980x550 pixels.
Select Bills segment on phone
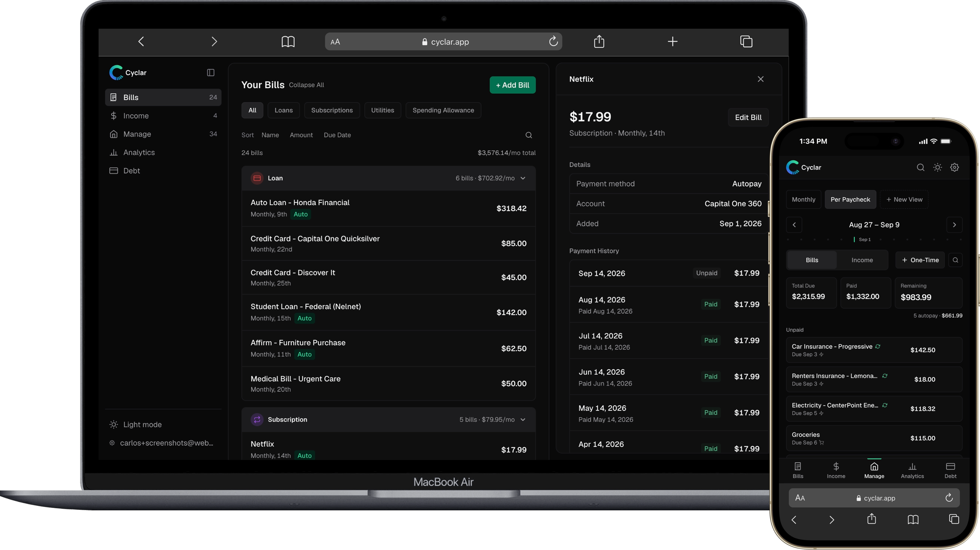(x=811, y=260)
